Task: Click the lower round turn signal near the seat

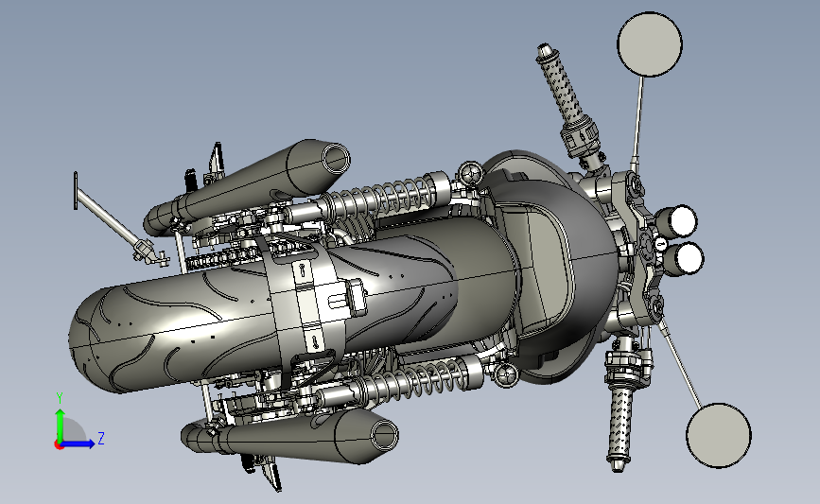Action: [x=506, y=374]
